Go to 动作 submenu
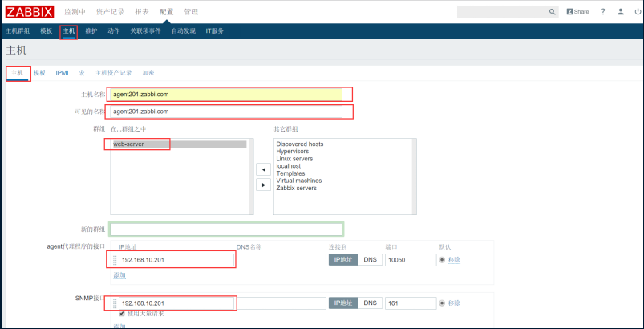Image resolution: width=644 pixels, height=329 pixels. tap(113, 31)
